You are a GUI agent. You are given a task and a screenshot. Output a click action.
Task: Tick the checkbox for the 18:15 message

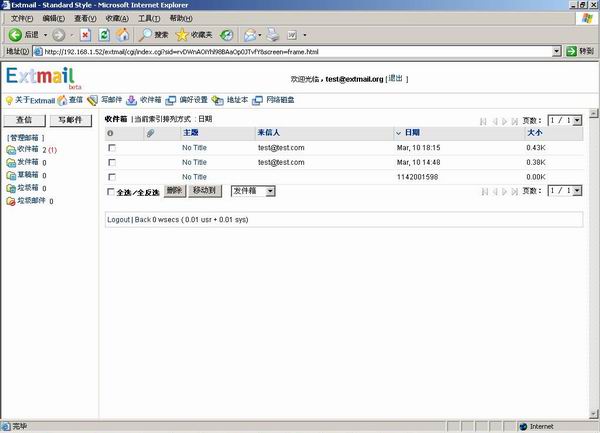[x=112, y=148]
